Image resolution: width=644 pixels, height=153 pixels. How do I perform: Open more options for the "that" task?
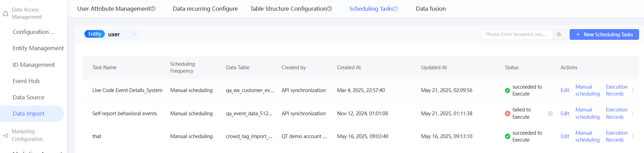pyautogui.click(x=633, y=136)
